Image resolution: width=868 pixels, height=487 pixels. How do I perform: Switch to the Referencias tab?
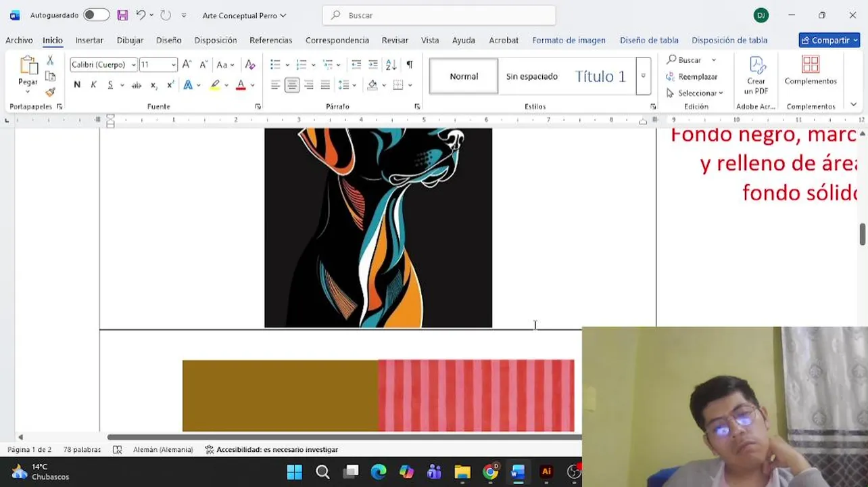[271, 41]
